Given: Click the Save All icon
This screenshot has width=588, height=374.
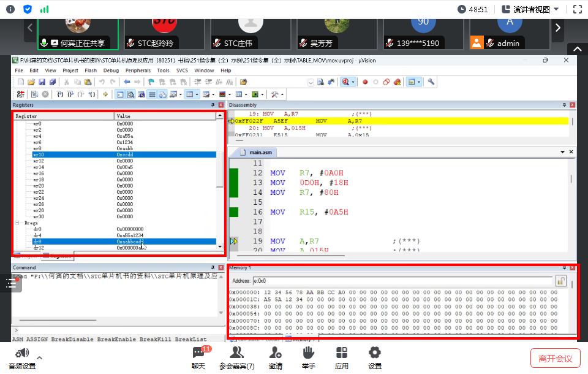Looking at the screenshot, I should [x=53, y=82].
